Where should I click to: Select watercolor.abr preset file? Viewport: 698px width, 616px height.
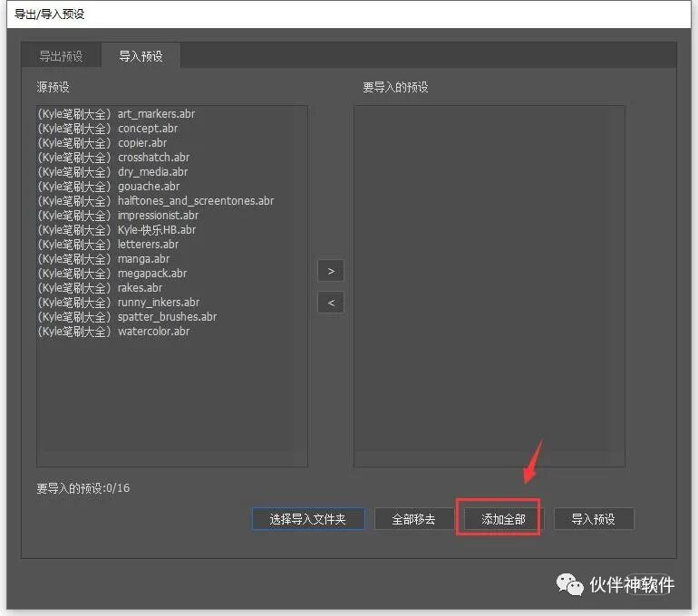[x=113, y=332]
